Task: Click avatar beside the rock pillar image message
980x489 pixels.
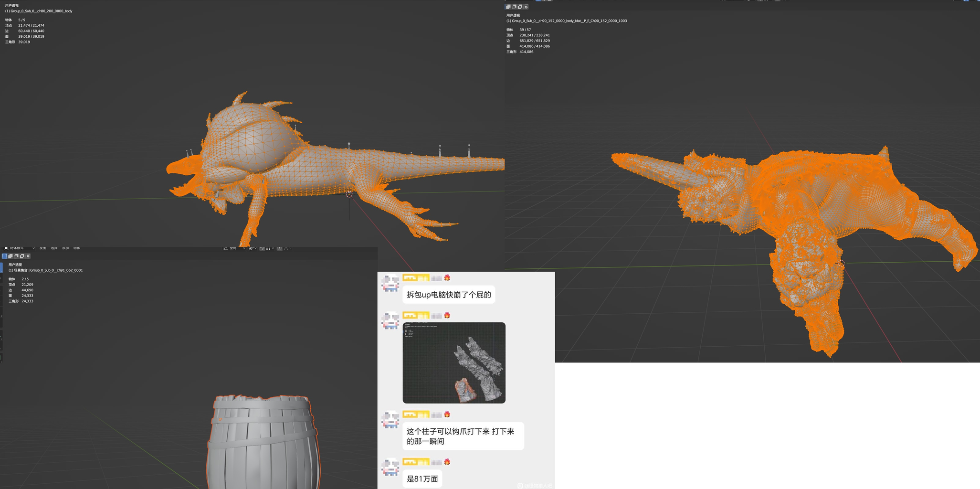Action: pyautogui.click(x=390, y=320)
